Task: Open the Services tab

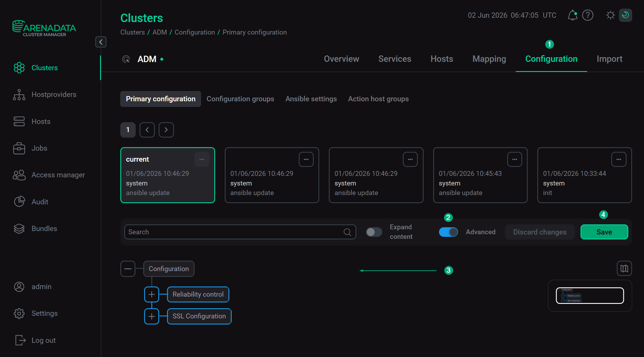Action: coord(395,59)
